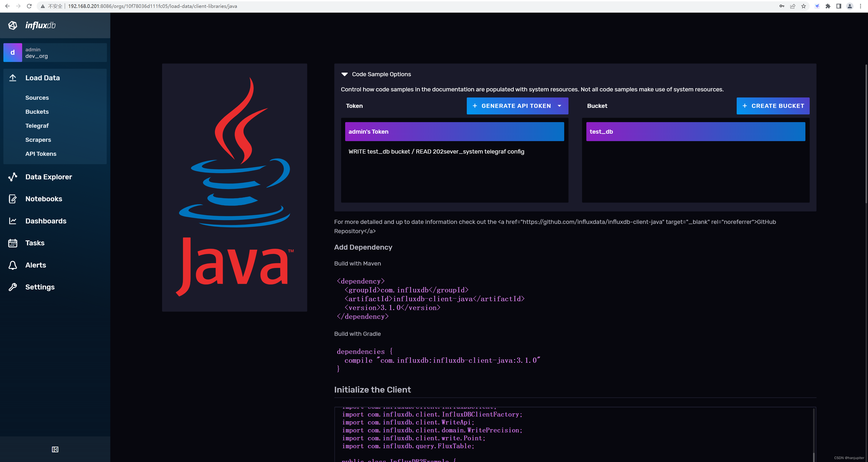Open Data Explorer graph icon
This screenshot has width=868, height=462.
(x=13, y=177)
